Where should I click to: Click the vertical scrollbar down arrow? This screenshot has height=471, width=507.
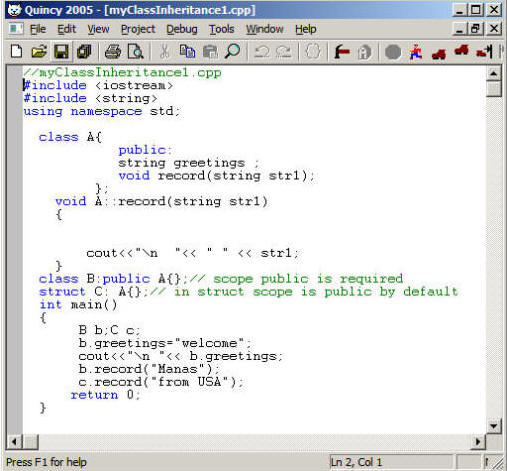(x=494, y=426)
